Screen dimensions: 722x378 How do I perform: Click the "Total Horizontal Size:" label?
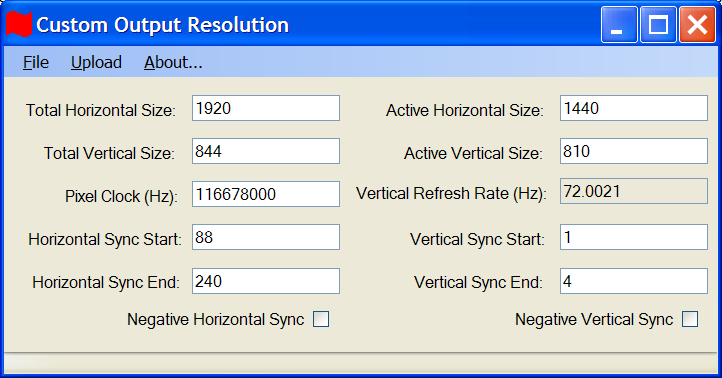(101, 110)
